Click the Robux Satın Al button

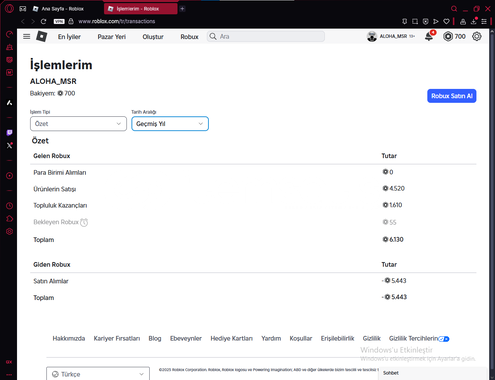click(452, 96)
